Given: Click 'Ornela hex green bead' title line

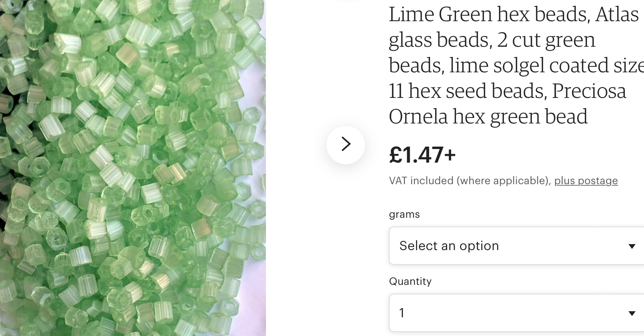Looking at the screenshot, I should point(488,117).
